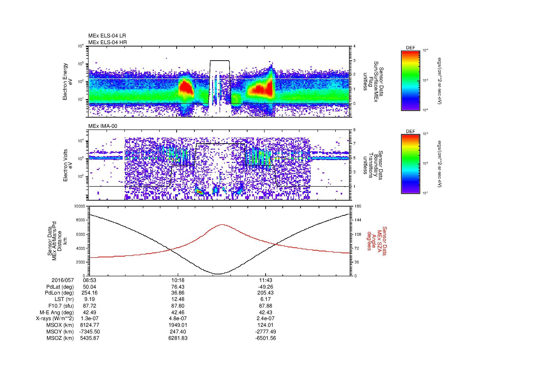555x392 pixels.
Task: Click M-E Ang value 42.46
Action: (x=178, y=313)
